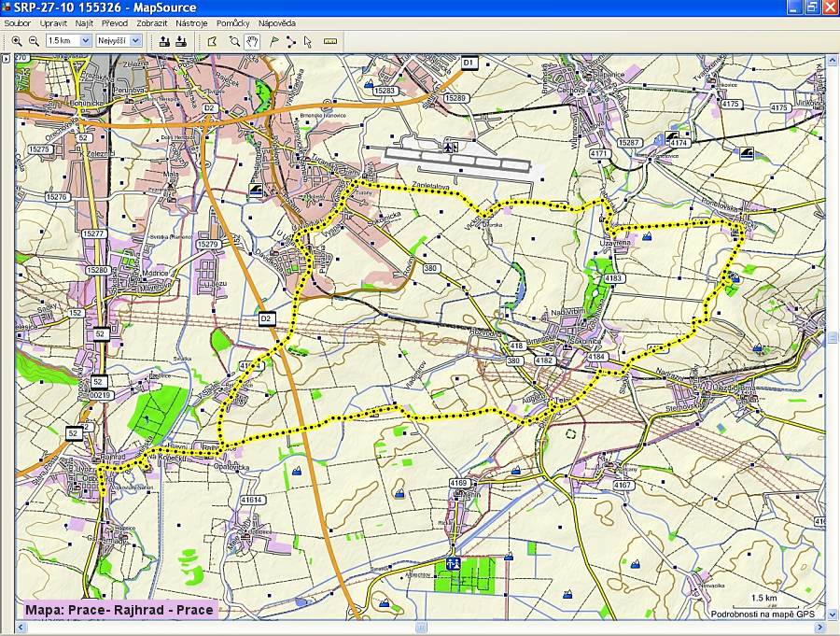Screen dimensions: 840x636
Task: Select the distance measure ruler tool
Action: (329, 41)
